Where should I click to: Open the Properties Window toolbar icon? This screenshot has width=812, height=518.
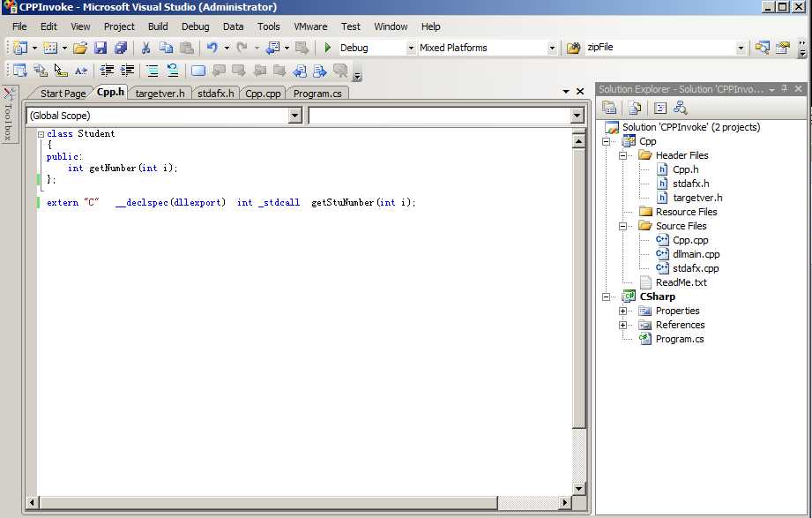click(783, 48)
